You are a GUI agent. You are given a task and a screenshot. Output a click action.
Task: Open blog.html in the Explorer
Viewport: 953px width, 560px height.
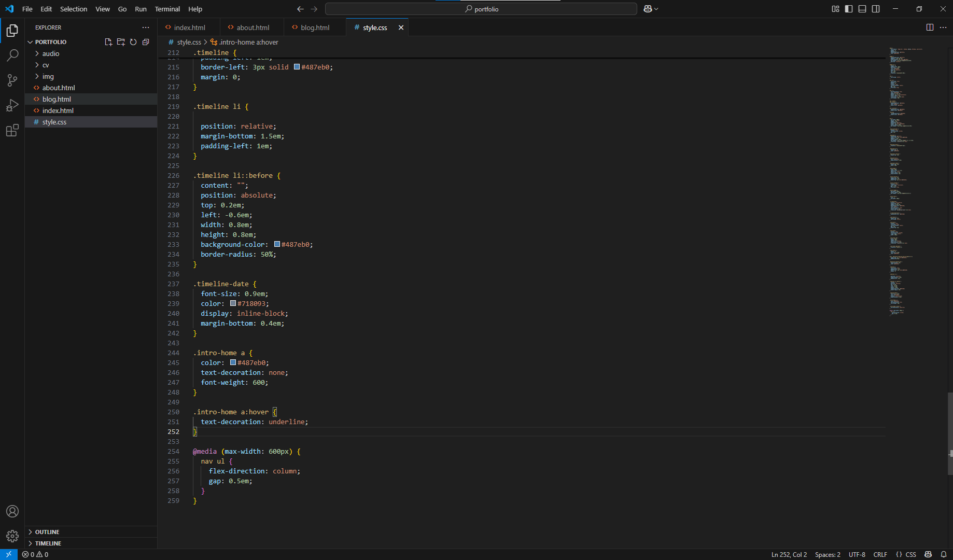[91, 99]
